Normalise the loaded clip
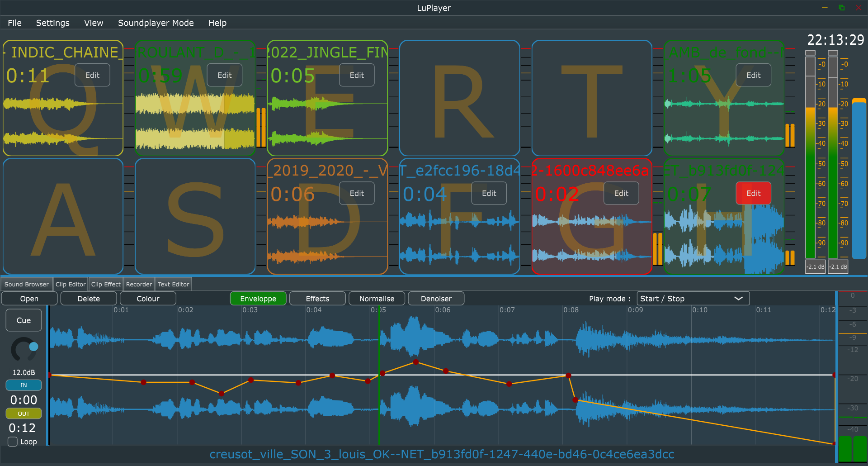 pyautogui.click(x=377, y=298)
